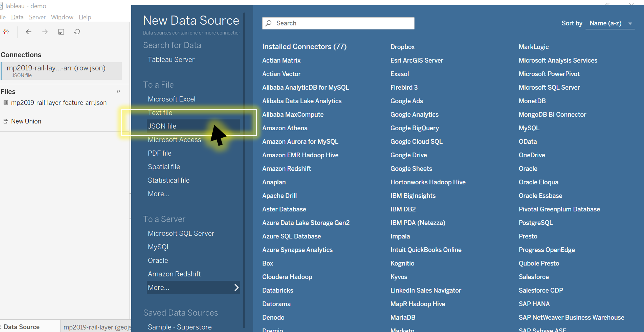Screen dimensions: 644x332
Task: Click the connector Search field
Action: coord(338,23)
